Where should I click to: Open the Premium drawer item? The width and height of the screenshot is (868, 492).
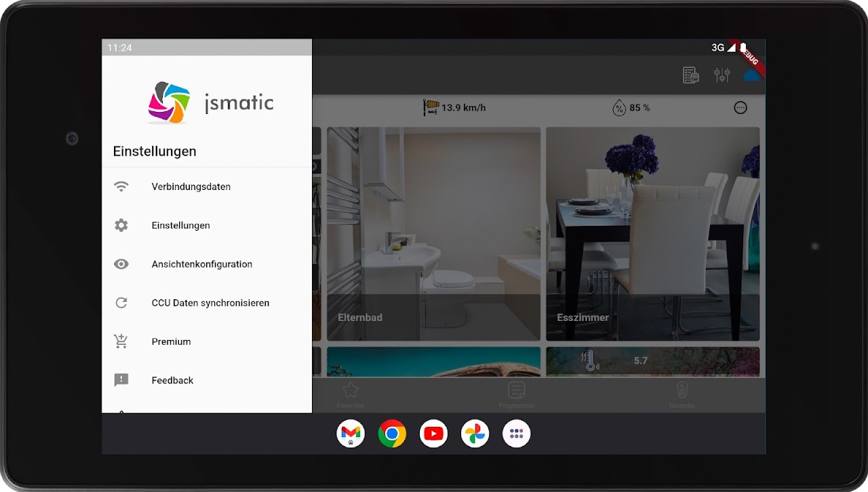pyautogui.click(x=207, y=341)
